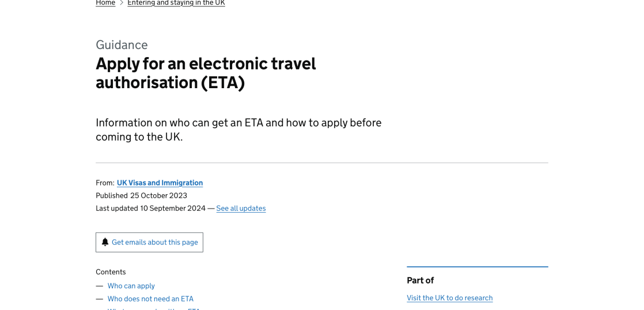Image resolution: width=644 pixels, height=310 pixels.
Task: Click the bell icon for email alerts
Action: [x=105, y=242]
